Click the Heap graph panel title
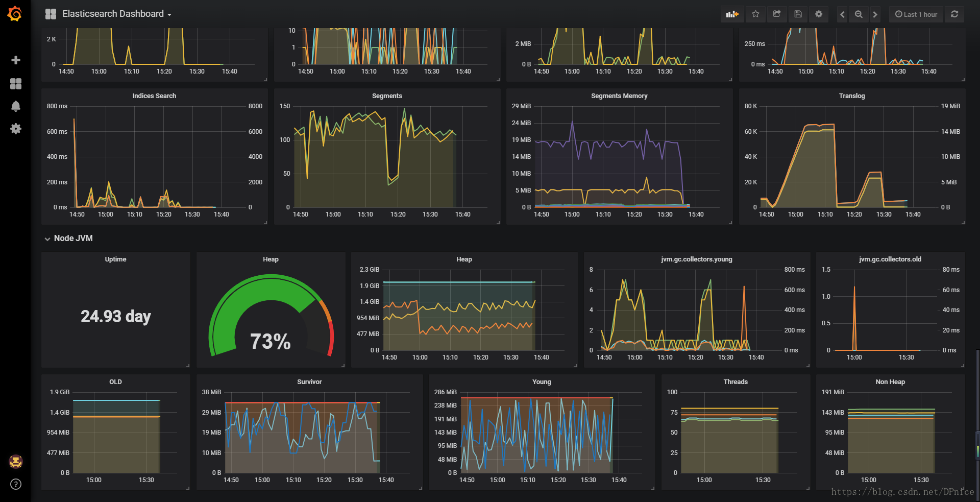 tap(464, 259)
